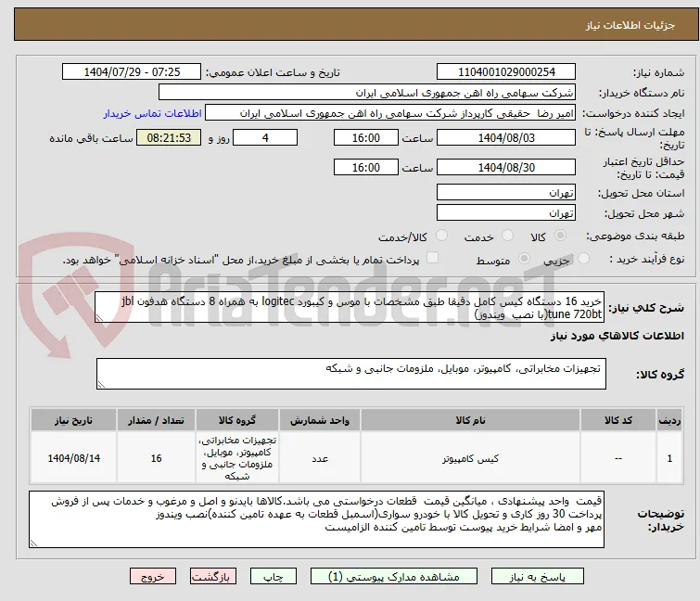
Task: Select the 'کالا' radio button
Action: pyautogui.click(x=560, y=236)
